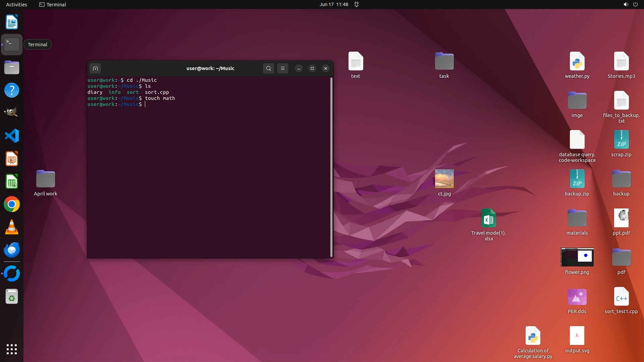
Task: Launch Thunderbird mail from the dock
Action: coord(12,250)
